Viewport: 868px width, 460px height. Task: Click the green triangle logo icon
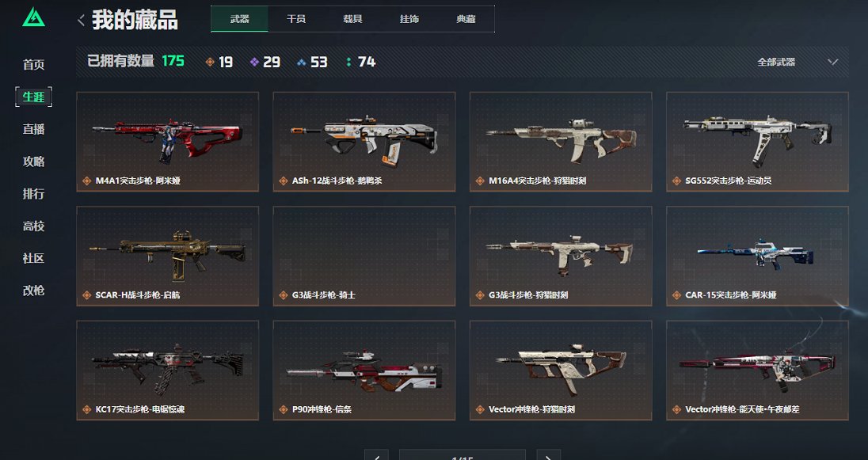pos(34,17)
